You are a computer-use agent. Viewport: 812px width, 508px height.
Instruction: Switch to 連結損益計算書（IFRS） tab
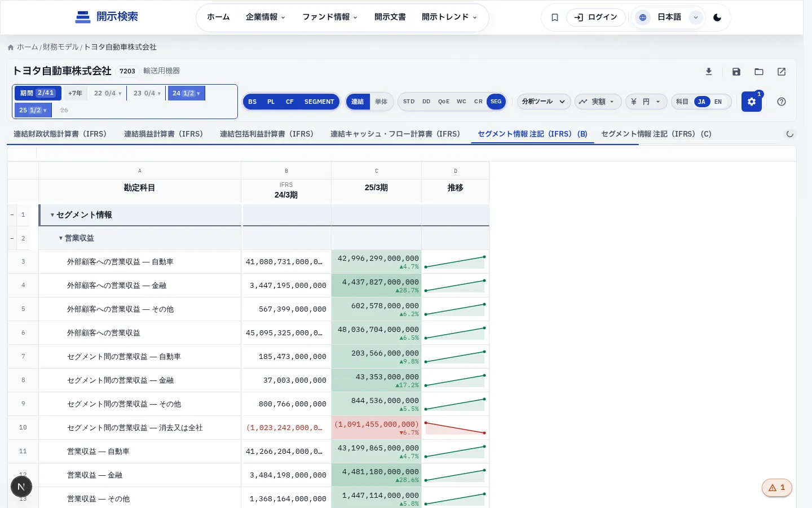[164, 134]
